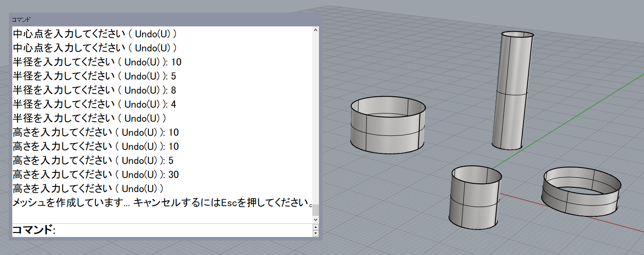The height and width of the screenshot is (255, 644).
Task: Click the history line with radius 4
Action: tap(94, 104)
